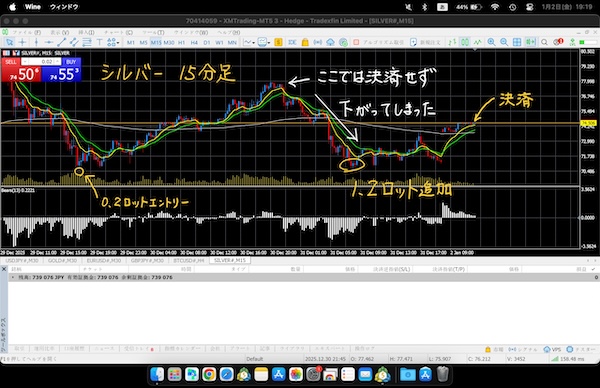Click the BUY price button

[x=61, y=73]
